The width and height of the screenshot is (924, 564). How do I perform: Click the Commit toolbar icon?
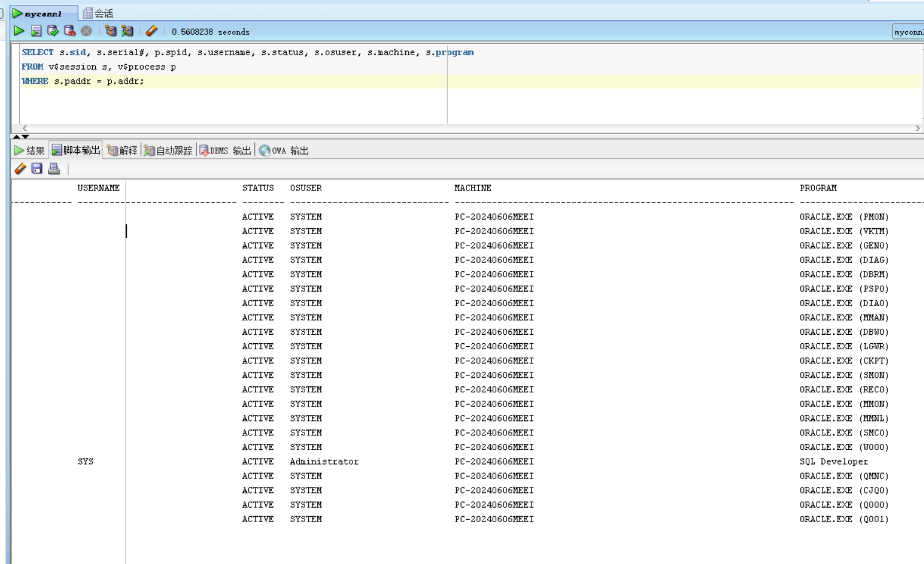tap(53, 31)
